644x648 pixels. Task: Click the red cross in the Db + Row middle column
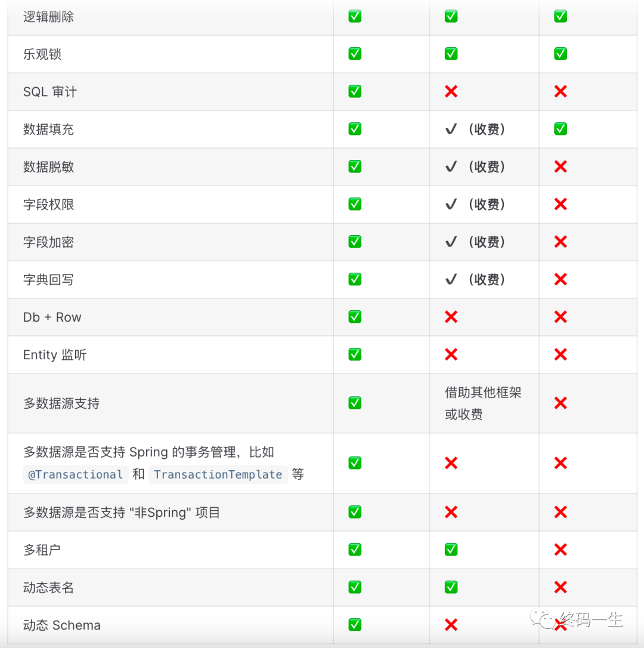pos(451,317)
